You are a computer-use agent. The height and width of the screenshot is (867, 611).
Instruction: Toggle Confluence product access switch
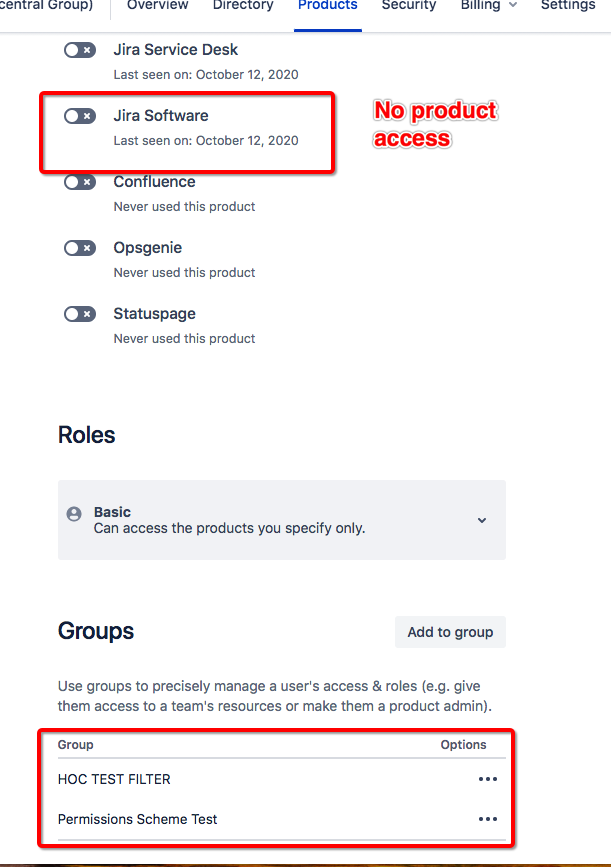point(80,182)
